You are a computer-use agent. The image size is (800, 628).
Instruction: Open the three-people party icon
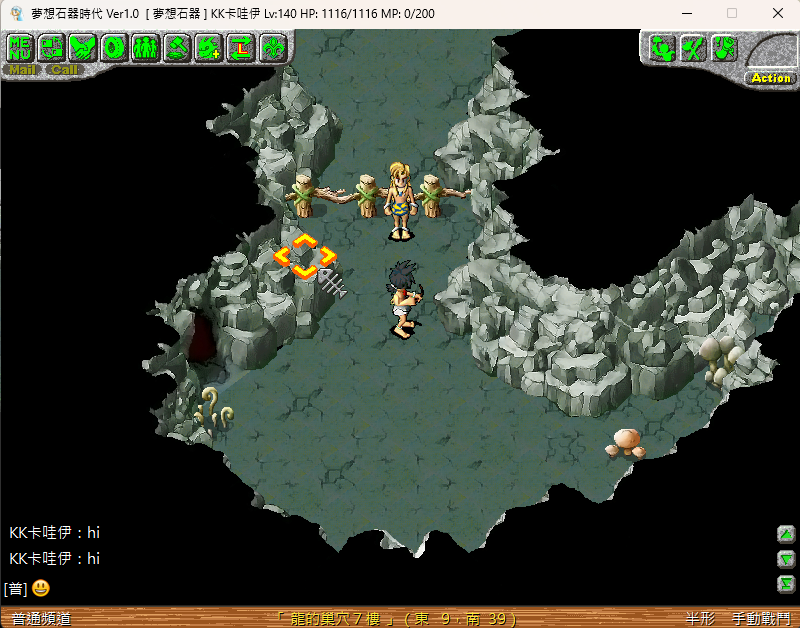pyautogui.click(x=146, y=47)
